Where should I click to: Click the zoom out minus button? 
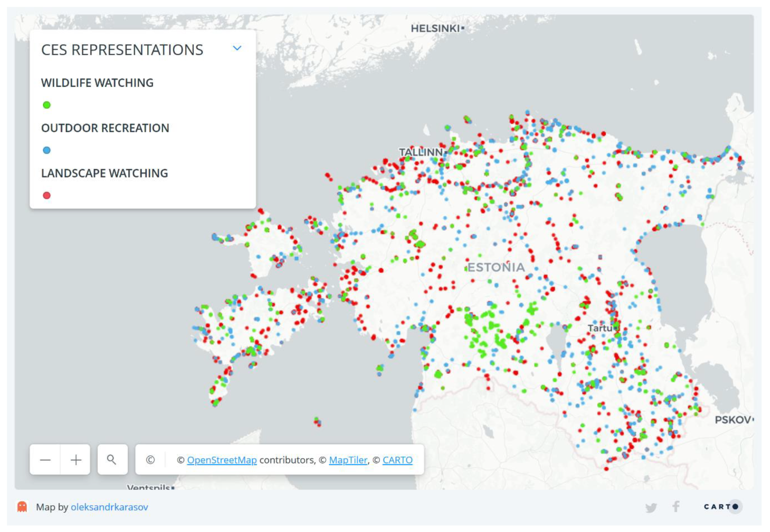click(45, 460)
